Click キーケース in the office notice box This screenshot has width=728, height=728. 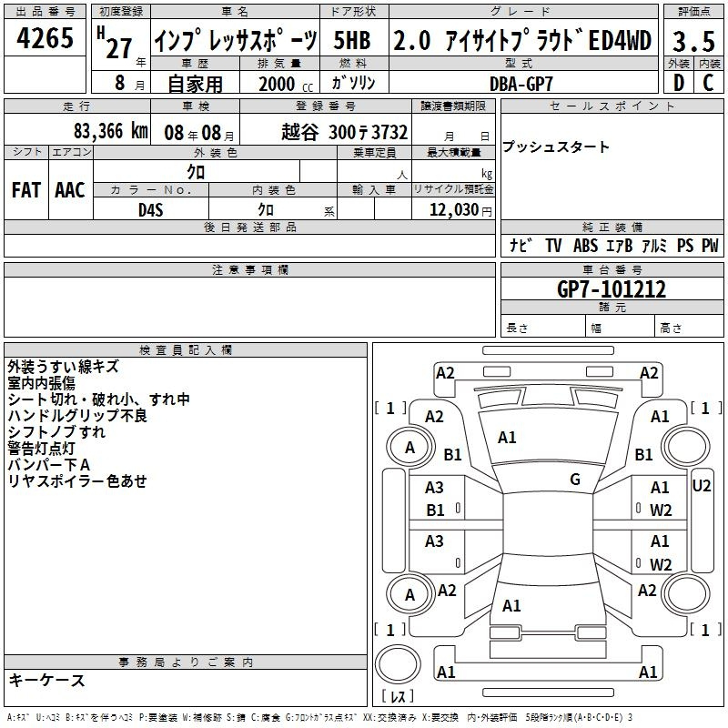[46, 681]
